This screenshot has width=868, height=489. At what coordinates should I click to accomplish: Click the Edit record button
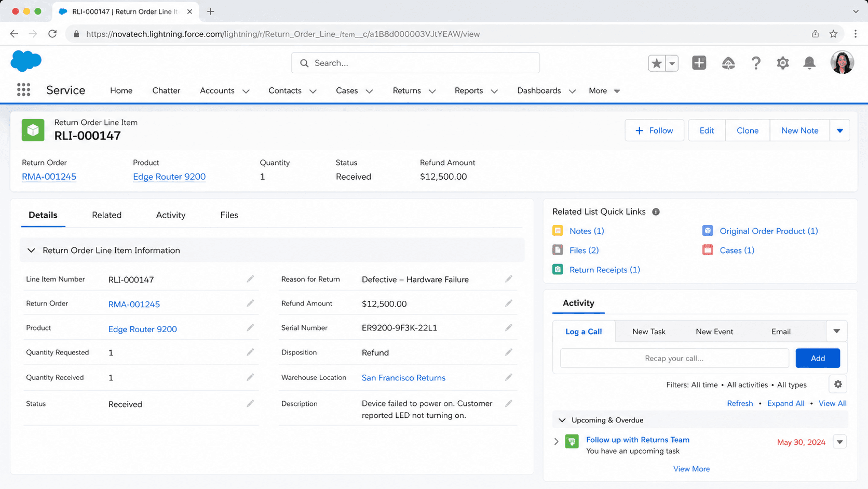coord(707,130)
